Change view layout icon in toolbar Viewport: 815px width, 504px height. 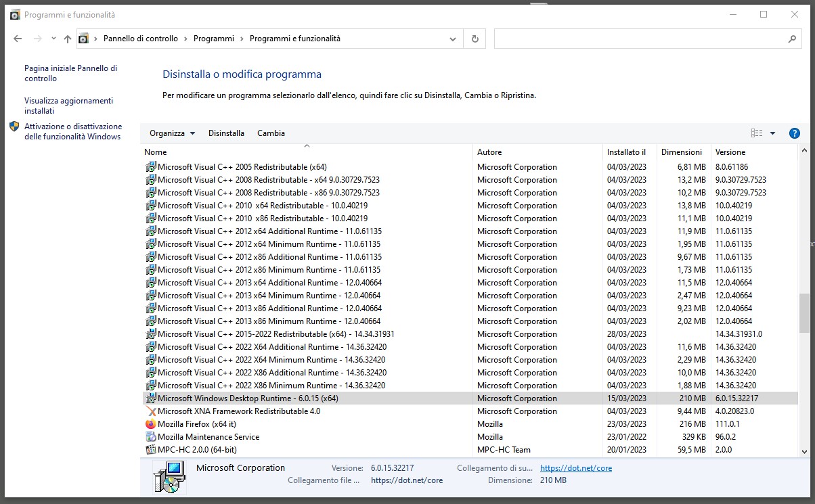point(757,133)
